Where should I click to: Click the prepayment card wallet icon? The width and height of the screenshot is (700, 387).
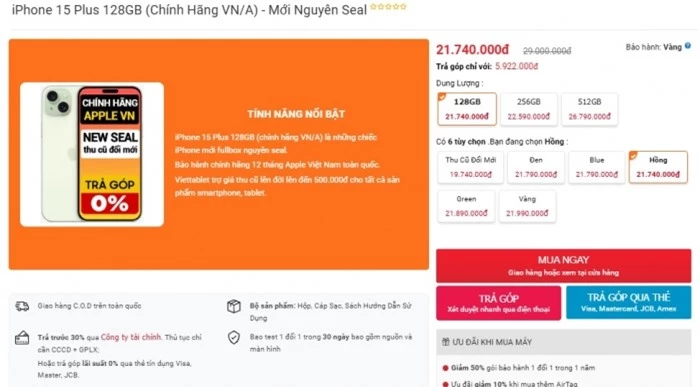click(x=22, y=338)
